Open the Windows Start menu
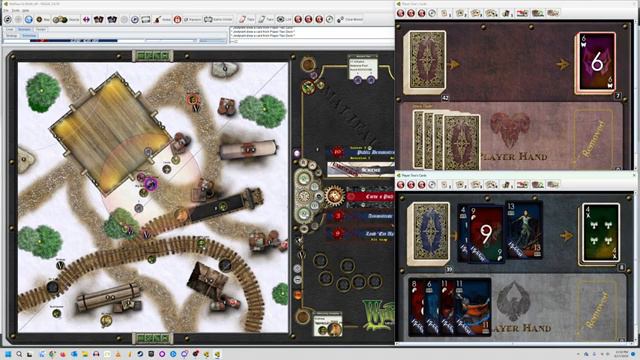640x360 pixels. point(8,354)
